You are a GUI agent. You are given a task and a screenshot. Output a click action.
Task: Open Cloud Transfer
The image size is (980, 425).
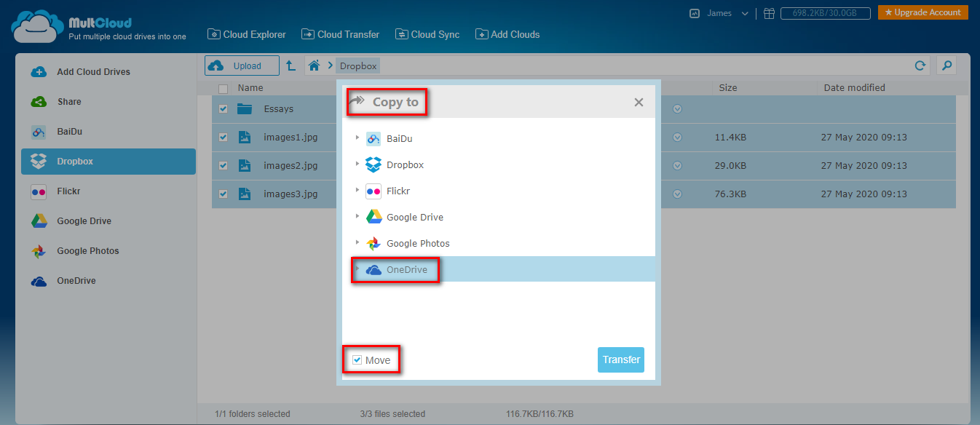point(341,34)
